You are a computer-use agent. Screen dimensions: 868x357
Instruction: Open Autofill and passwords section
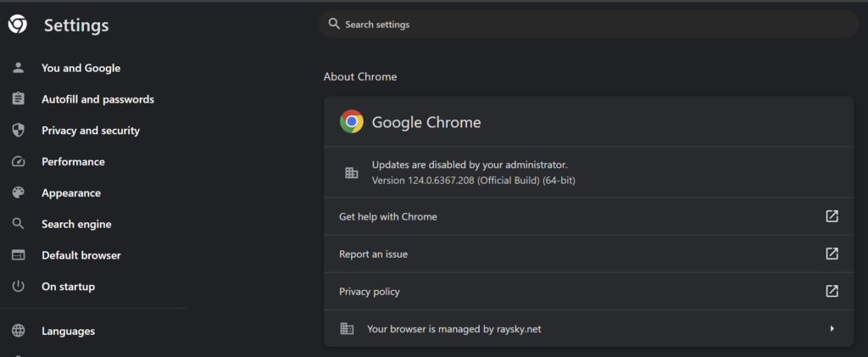(x=97, y=99)
